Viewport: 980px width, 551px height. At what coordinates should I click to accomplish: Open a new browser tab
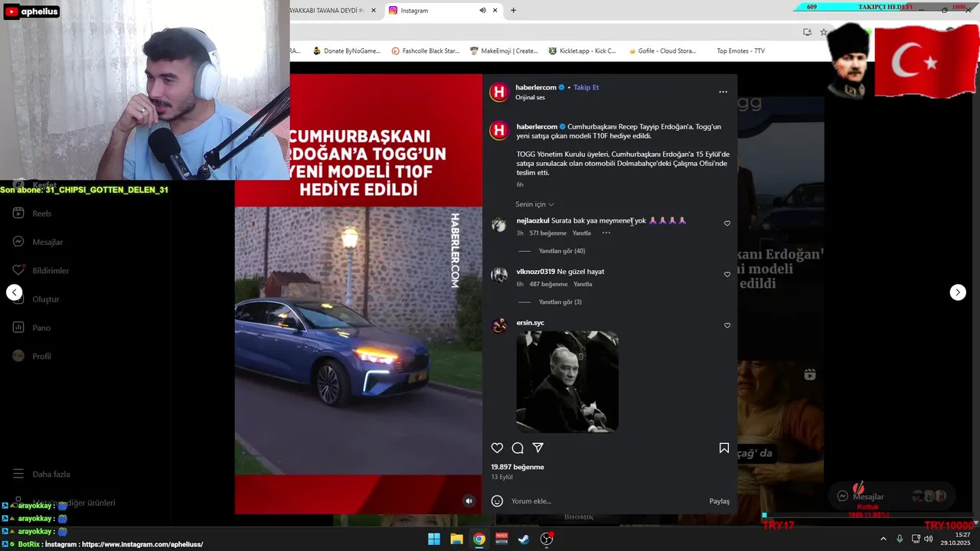pyautogui.click(x=513, y=11)
